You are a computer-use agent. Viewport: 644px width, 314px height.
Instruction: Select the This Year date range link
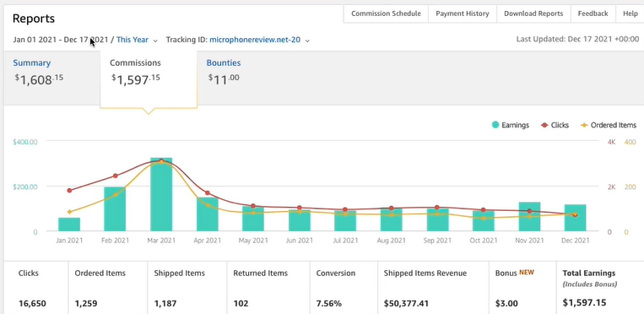click(x=133, y=40)
